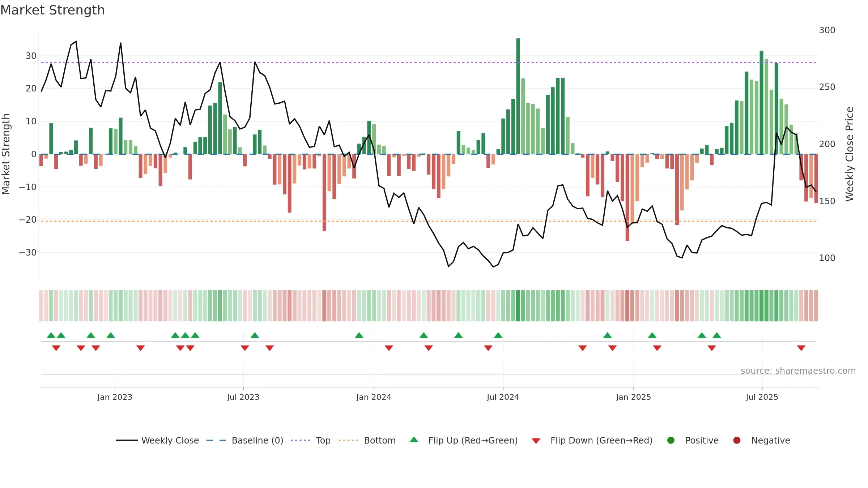
Task: Click the lowest red bar before Jan 2025
Action: pyautogui.click(x=627, y=197)
